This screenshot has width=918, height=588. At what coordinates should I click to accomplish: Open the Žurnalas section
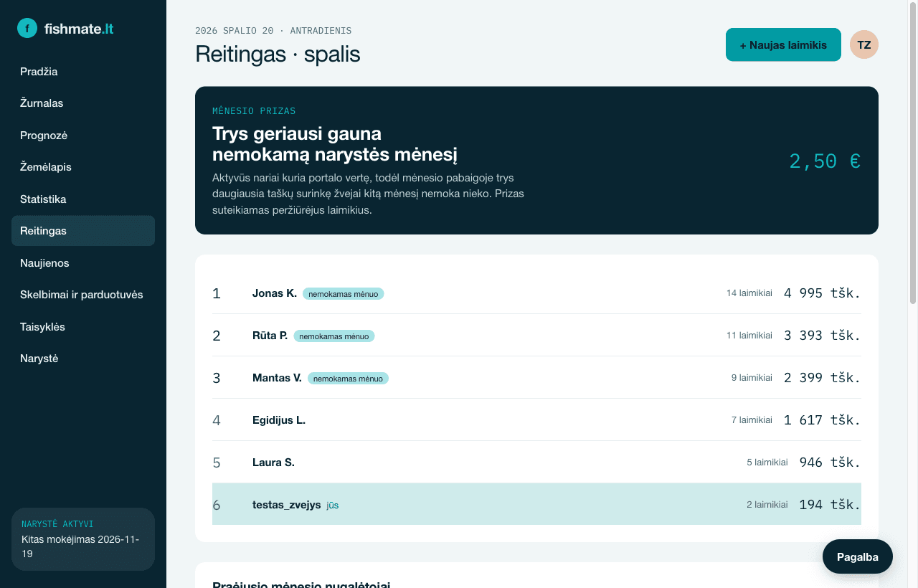(83, 103)
